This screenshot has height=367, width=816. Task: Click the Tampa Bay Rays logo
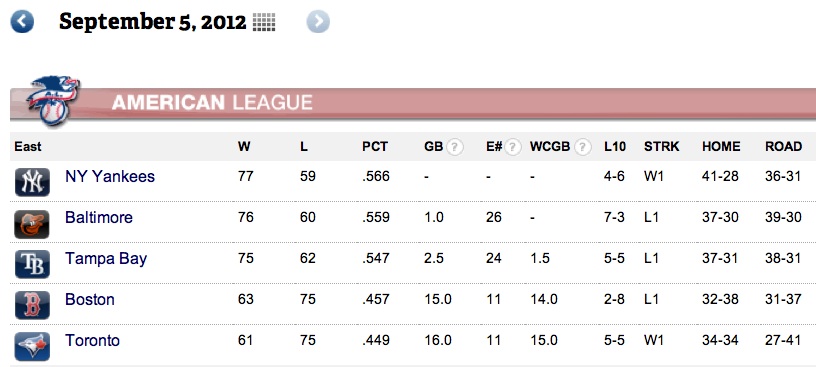tap(32, 264)
